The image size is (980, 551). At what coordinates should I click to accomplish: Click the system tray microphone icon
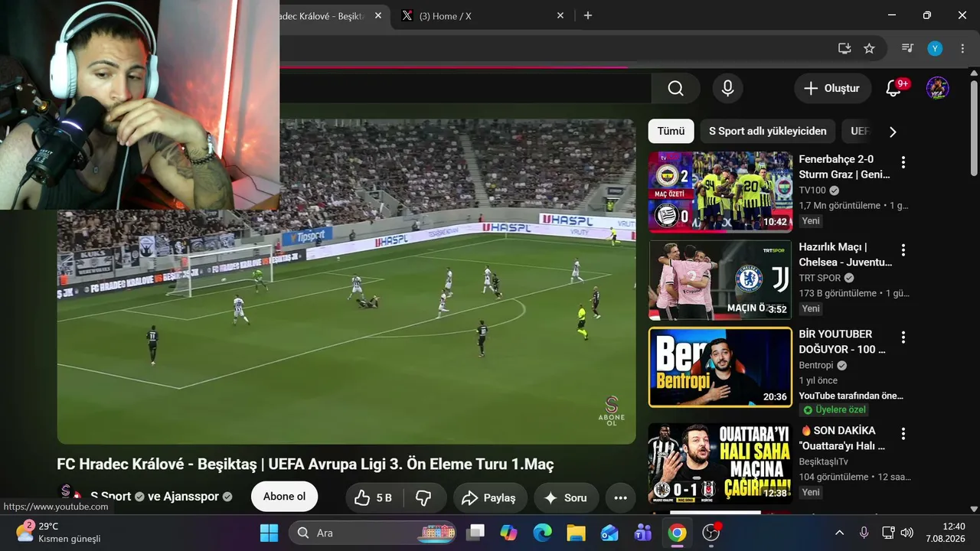[x=864, y=533]
